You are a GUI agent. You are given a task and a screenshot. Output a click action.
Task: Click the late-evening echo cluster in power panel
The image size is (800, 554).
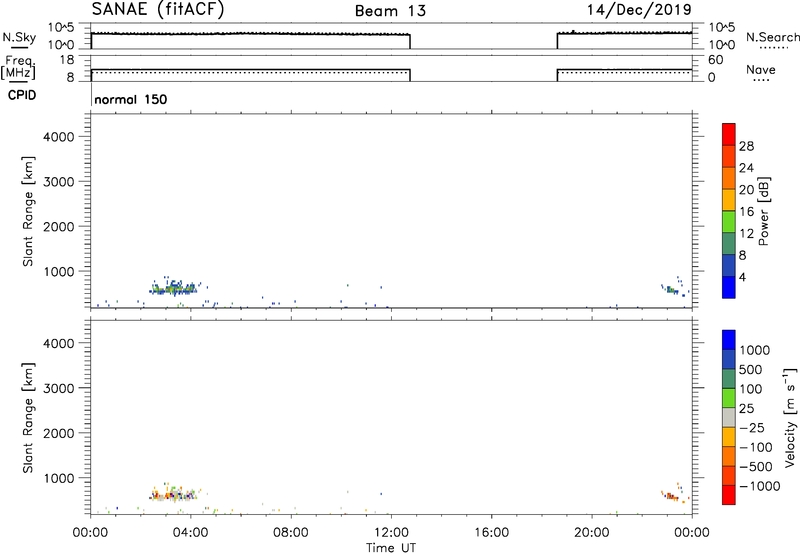[673, 289]
